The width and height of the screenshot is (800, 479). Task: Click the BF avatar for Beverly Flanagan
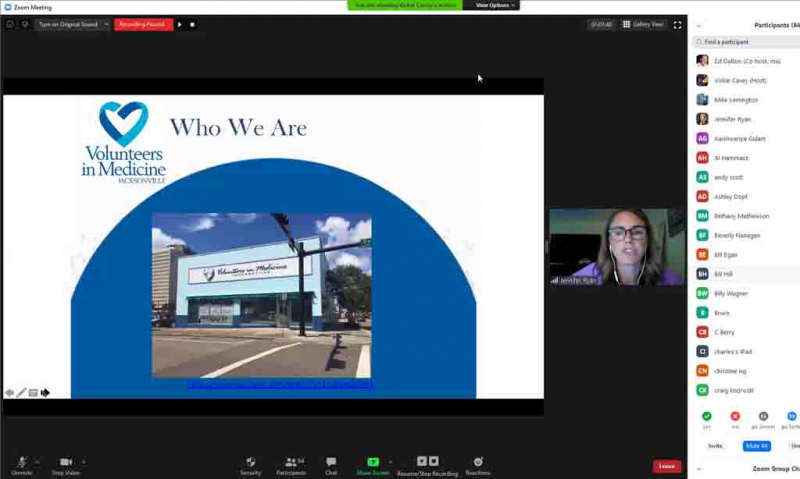702,235
